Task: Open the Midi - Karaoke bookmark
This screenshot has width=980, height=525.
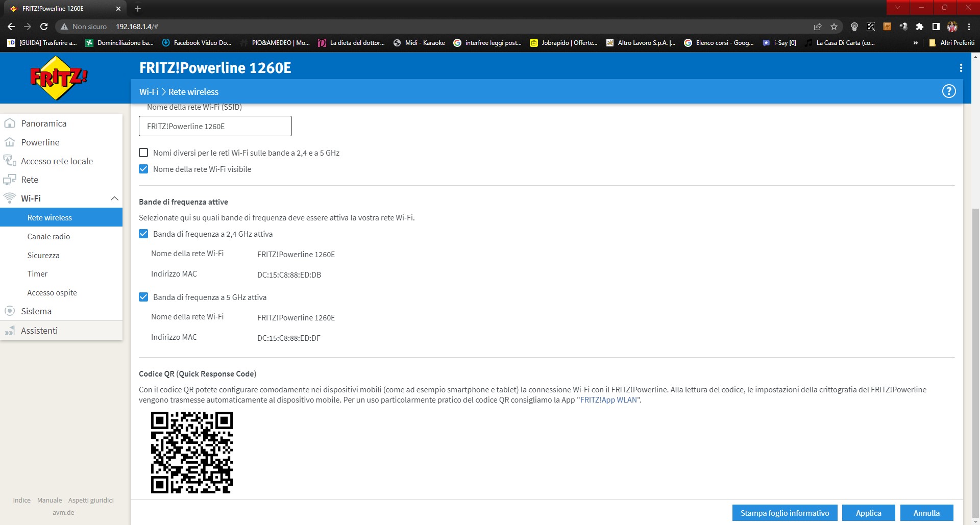Action: 419,43
